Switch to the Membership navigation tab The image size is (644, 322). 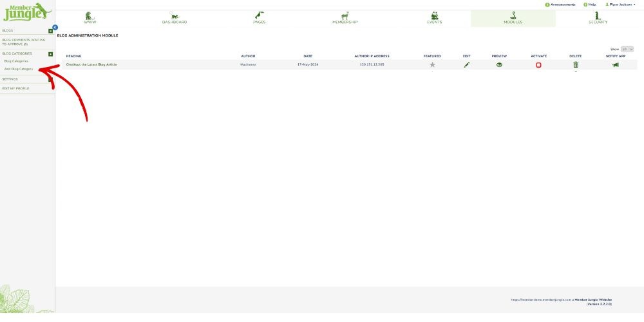pos(345,18)
